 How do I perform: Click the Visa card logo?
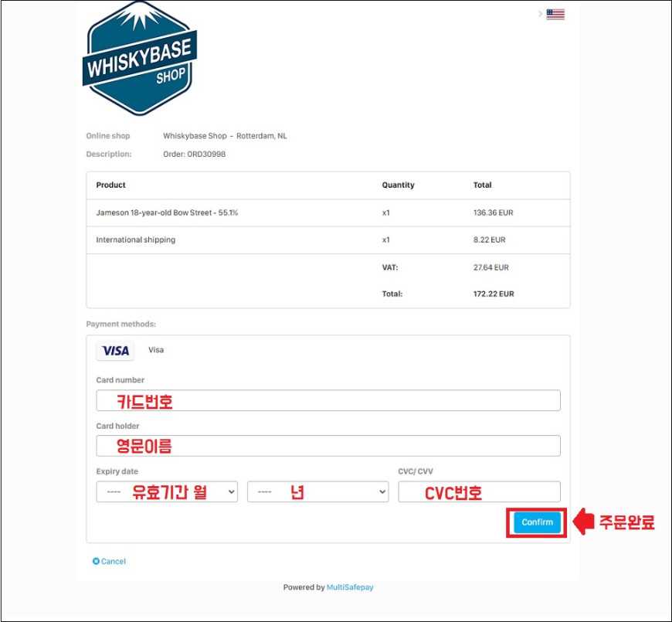pos(115,351)
